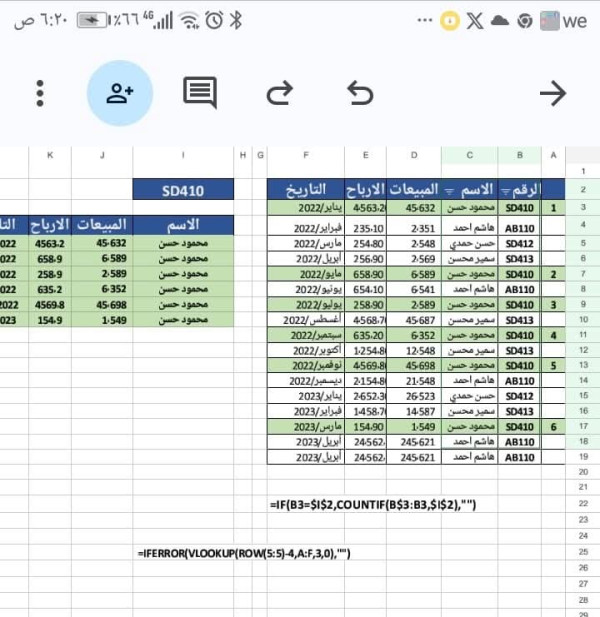Tap the battery indicator

click(92, 20)
